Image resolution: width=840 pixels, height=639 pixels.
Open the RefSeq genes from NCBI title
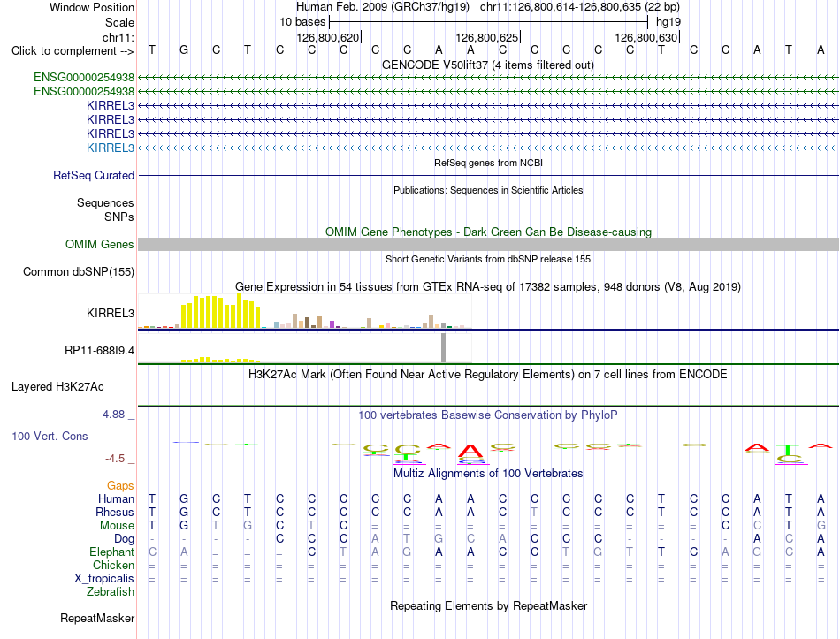[488, 163]
